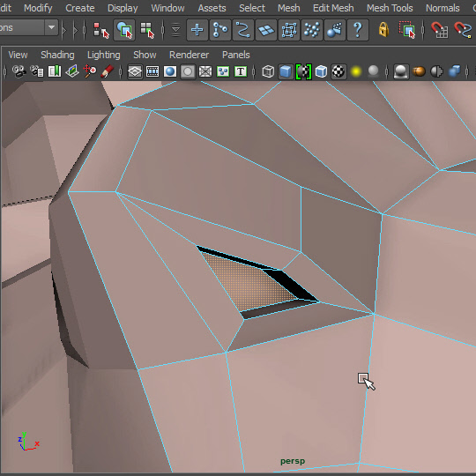Image resolution: width=476 pixels, height=476 pixels.
Task: Lock the current selection with padlock icon
Action: point(383,30)
